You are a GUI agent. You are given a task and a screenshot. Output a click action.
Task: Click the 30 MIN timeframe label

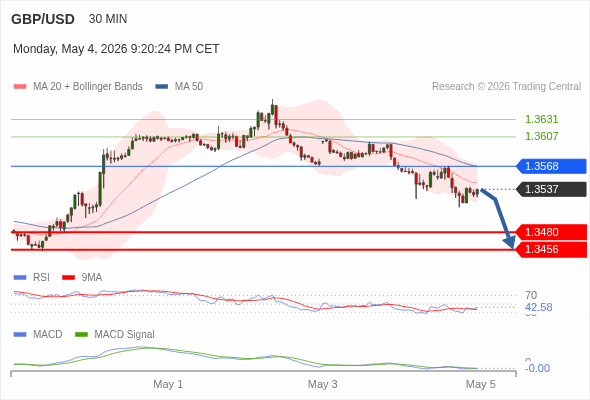tap(108, 19)
